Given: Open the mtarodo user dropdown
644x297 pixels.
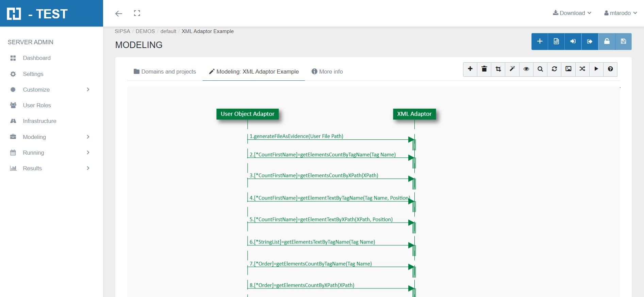Looking at the screenshot, I should pos(621,13).
